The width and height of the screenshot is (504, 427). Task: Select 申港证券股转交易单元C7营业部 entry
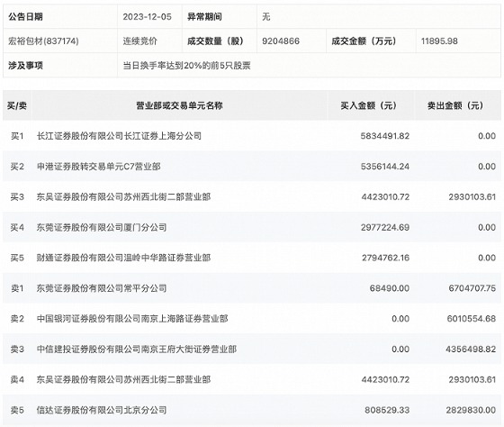[98, 167]
